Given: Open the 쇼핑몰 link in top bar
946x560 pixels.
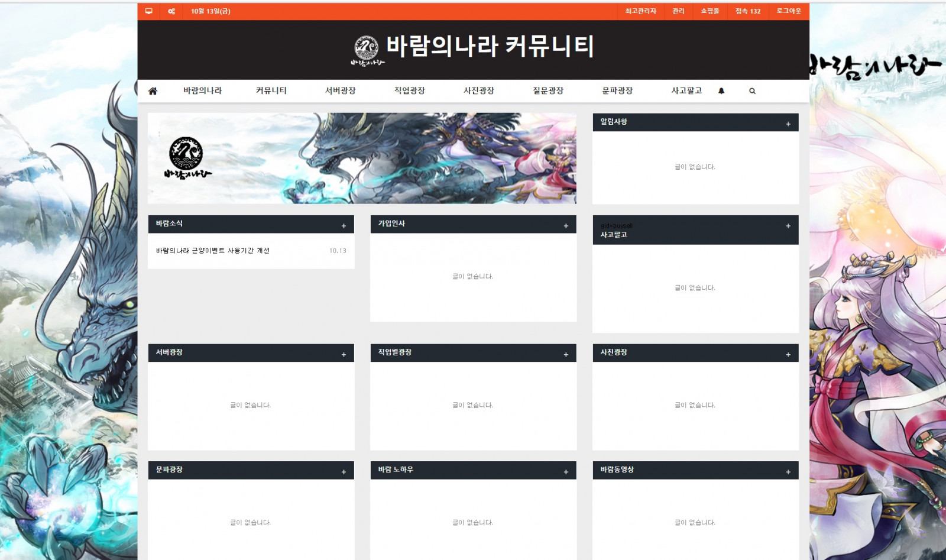Looking at the screenshot, I should pos(710,11).
